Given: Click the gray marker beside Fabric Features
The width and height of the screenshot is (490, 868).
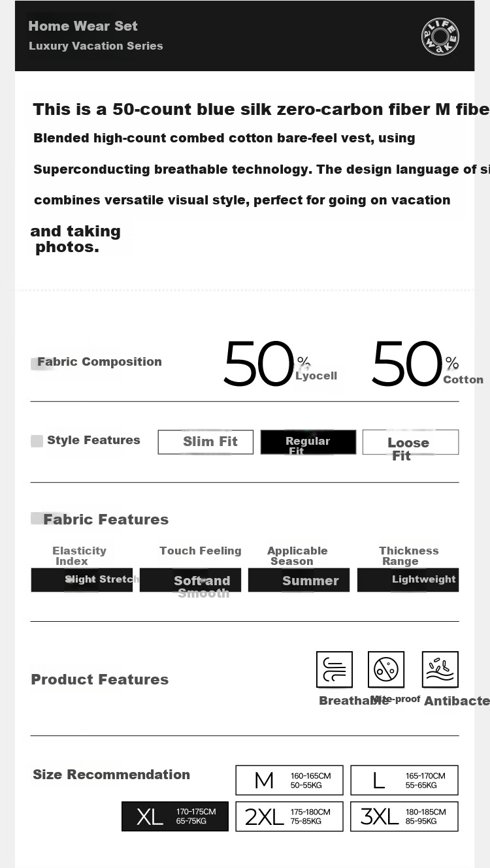Looking at the screenshot, I should (38, 518).
